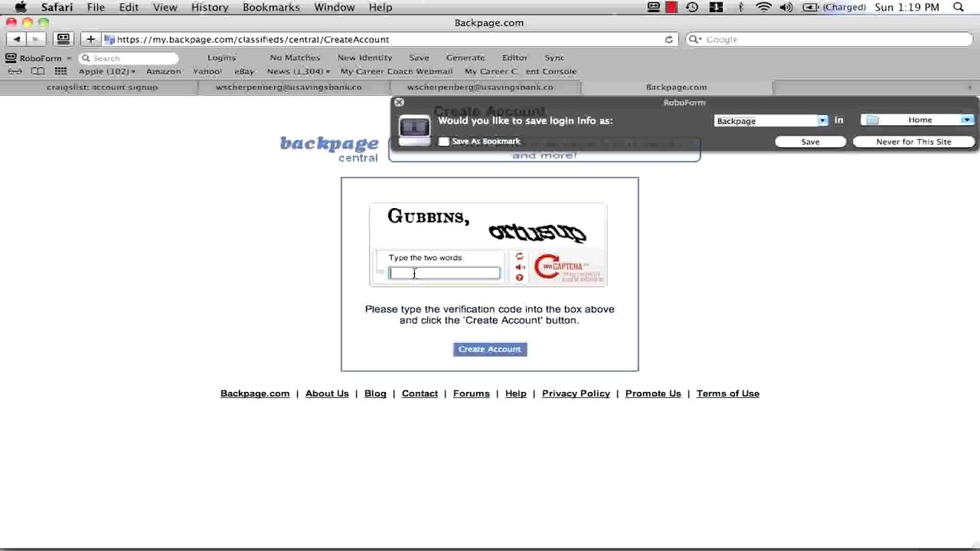Click Save in the RoboForm prompt

click(x=810, y=142)
